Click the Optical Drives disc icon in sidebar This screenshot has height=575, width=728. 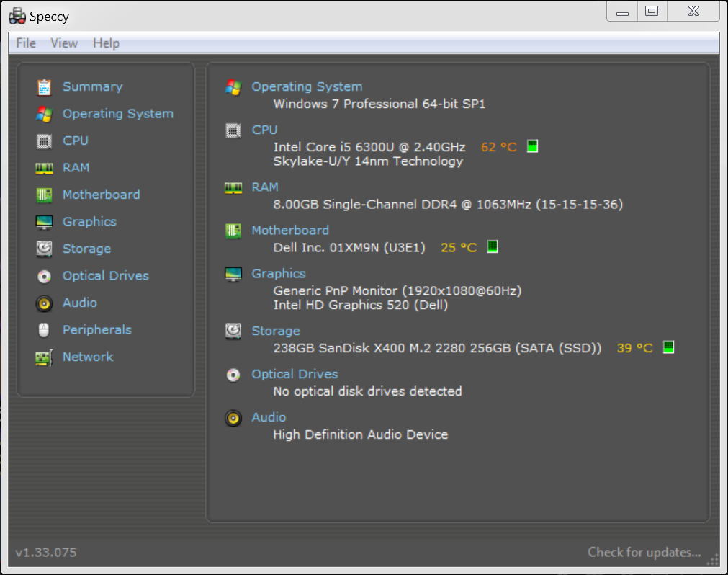44,277
